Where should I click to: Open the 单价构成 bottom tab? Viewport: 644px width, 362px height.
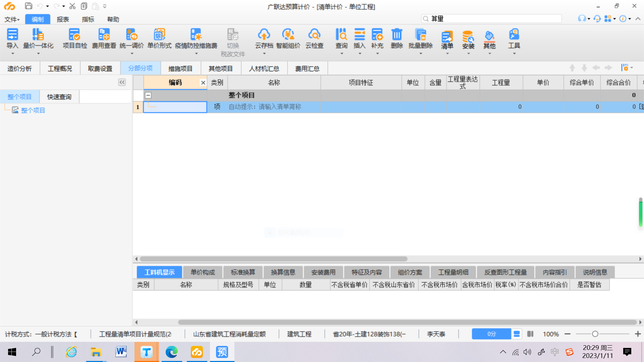(x=203, y=272)
